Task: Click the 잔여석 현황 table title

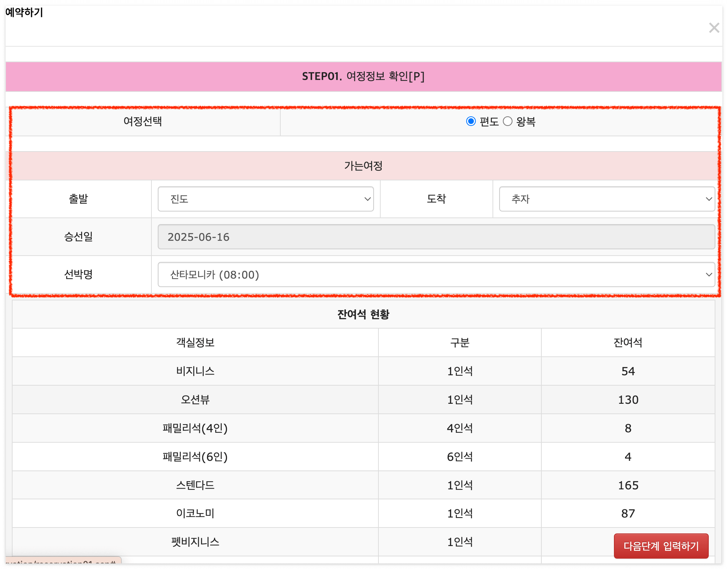Action: click(363, 314)
